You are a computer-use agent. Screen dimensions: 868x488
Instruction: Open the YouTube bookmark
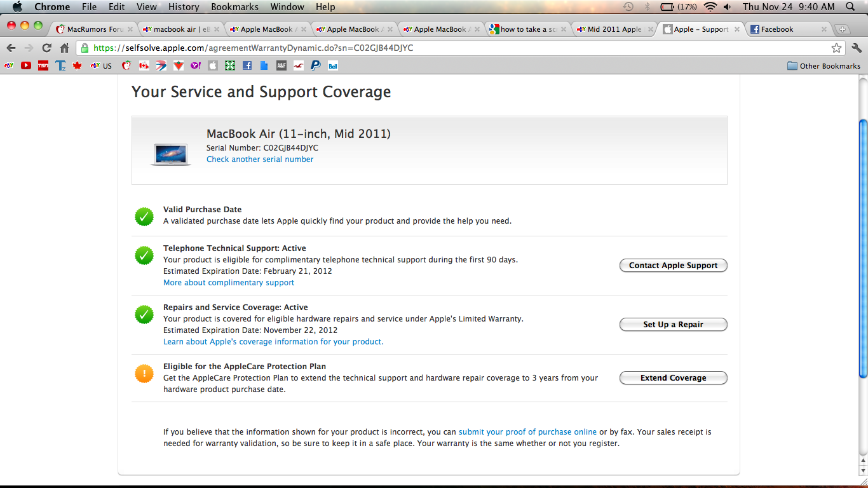[x=26, y=65]
